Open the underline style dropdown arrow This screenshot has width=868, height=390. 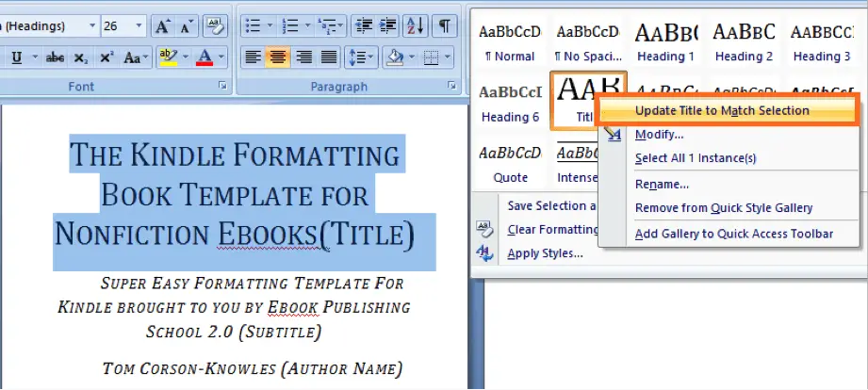point(34,57)
